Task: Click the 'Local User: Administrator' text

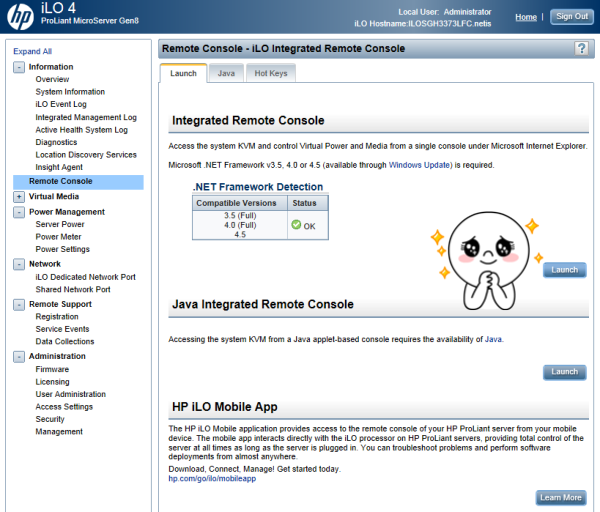Action: coord(445,12)
